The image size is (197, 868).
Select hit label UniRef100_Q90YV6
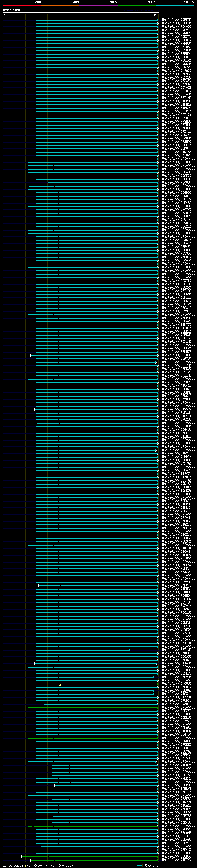(177, 210)
